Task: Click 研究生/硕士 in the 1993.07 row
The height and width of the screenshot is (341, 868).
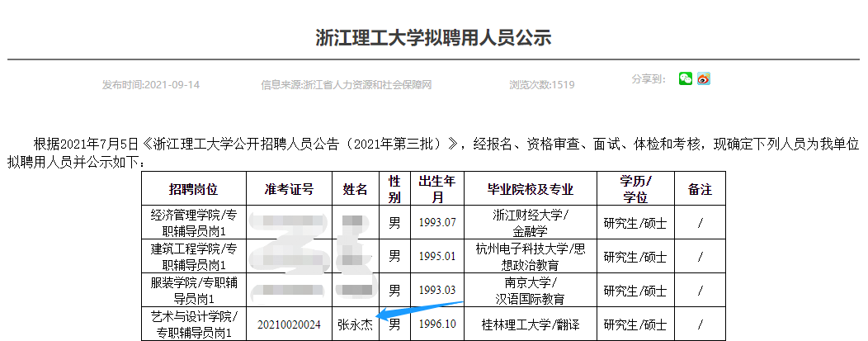Action: click(x=635, y=223)
